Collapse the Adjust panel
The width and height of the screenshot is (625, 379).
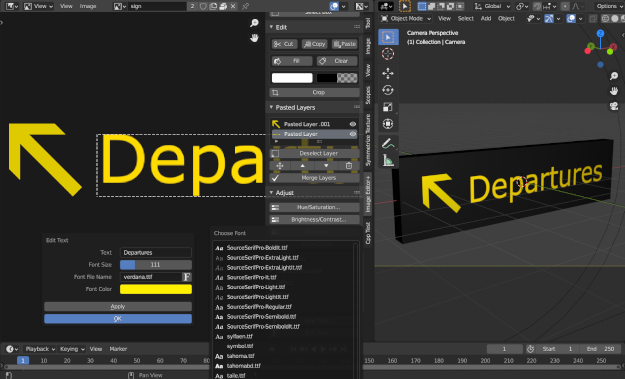(271, 192)
